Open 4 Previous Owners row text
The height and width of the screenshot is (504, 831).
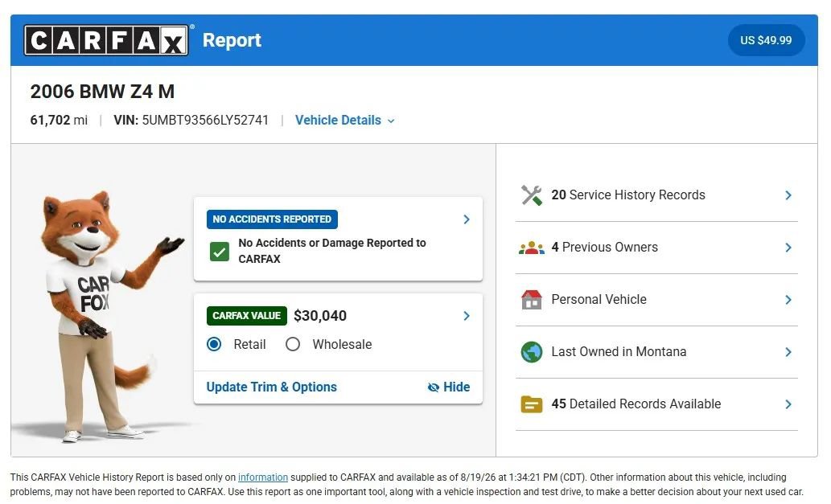pyautogui.click(x=604, y=248)
